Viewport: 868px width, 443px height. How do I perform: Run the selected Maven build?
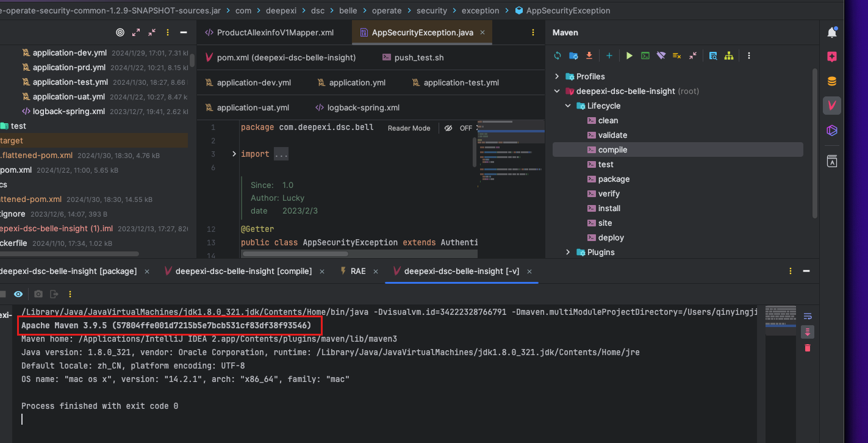point(629,56)
